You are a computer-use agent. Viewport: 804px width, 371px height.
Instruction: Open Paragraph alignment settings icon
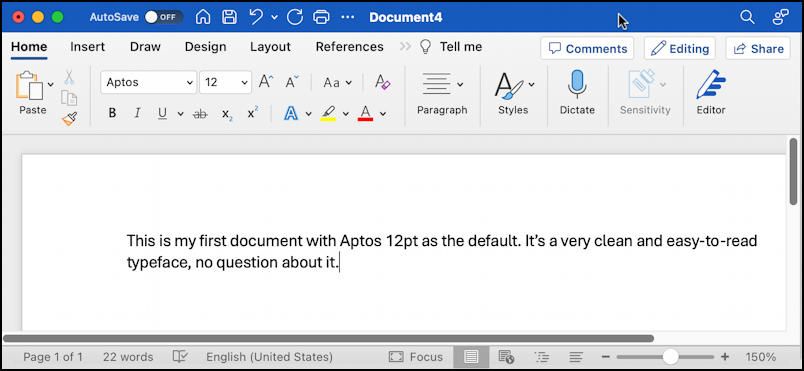click(437, 84)
